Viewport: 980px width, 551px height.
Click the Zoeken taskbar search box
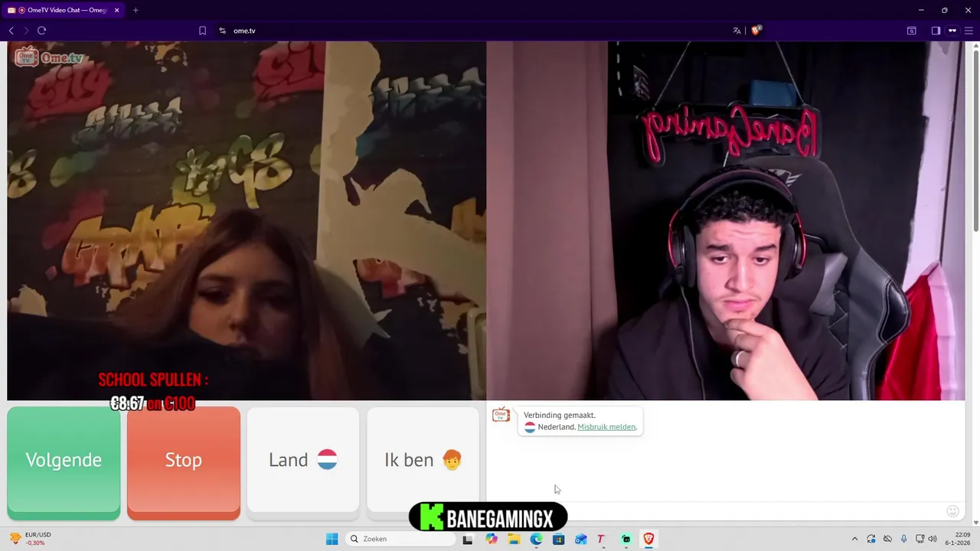[399, 539]
